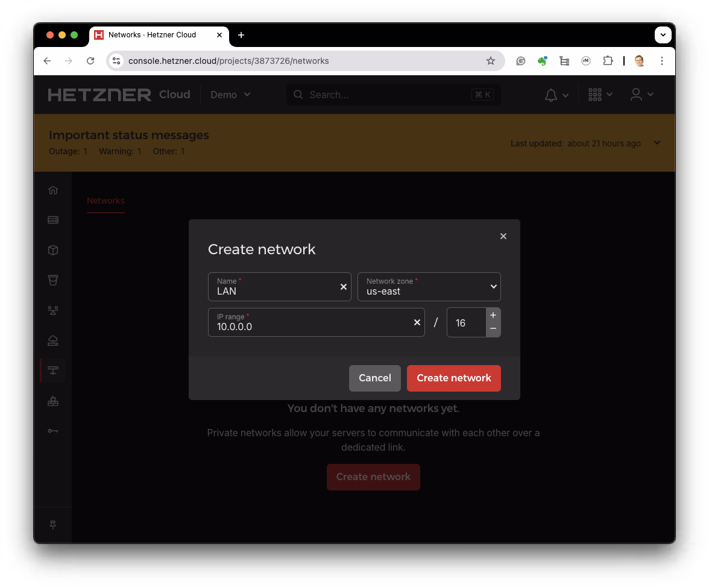Click into the IP range input field

pos(307,327)
